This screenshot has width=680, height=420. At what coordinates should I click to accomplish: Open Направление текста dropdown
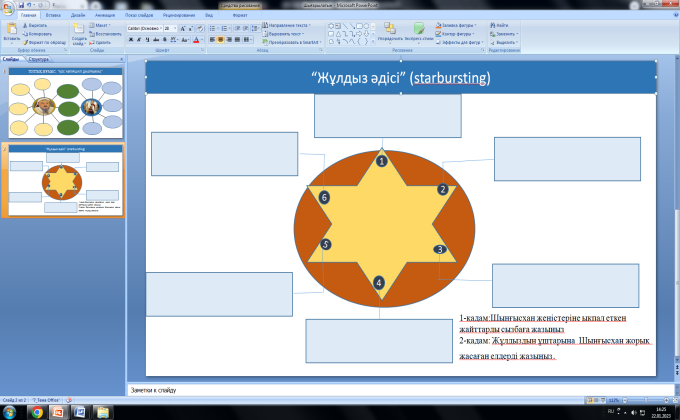(x=287, y=26)
